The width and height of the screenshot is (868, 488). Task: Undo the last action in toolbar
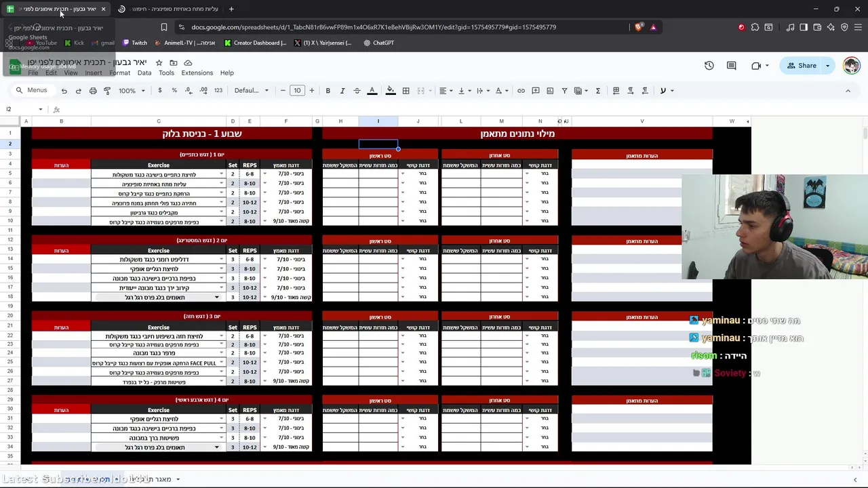(64, 91)
